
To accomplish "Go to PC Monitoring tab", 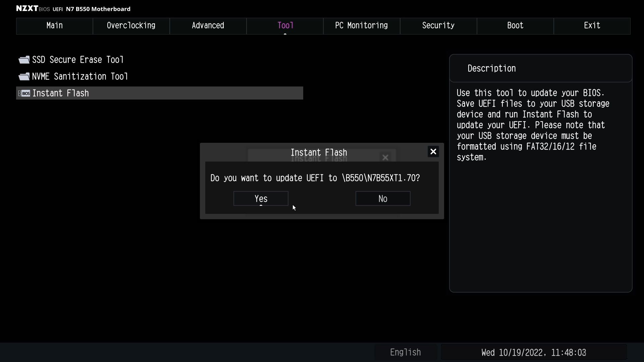I will [x=362, y=26].
